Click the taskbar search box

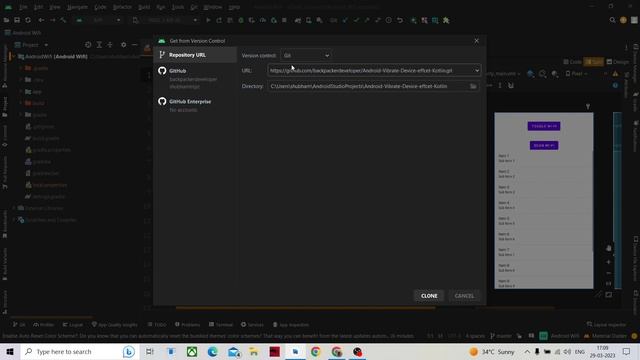80,351
